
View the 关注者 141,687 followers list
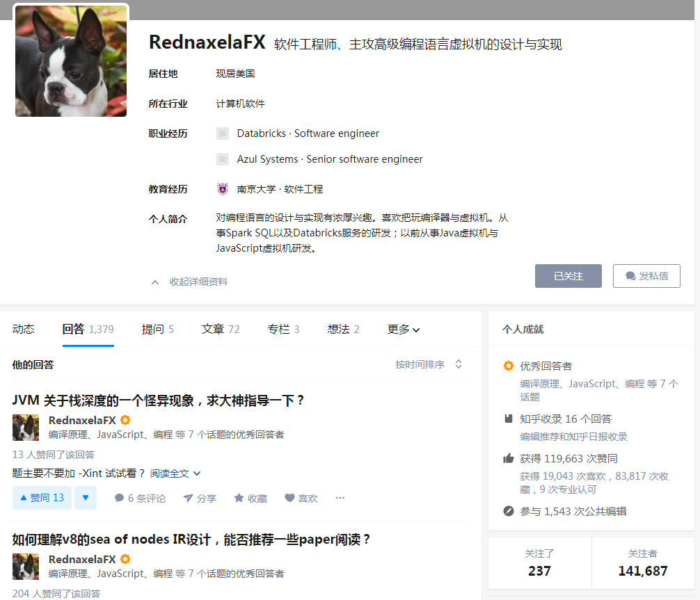(x=643, y=563)
